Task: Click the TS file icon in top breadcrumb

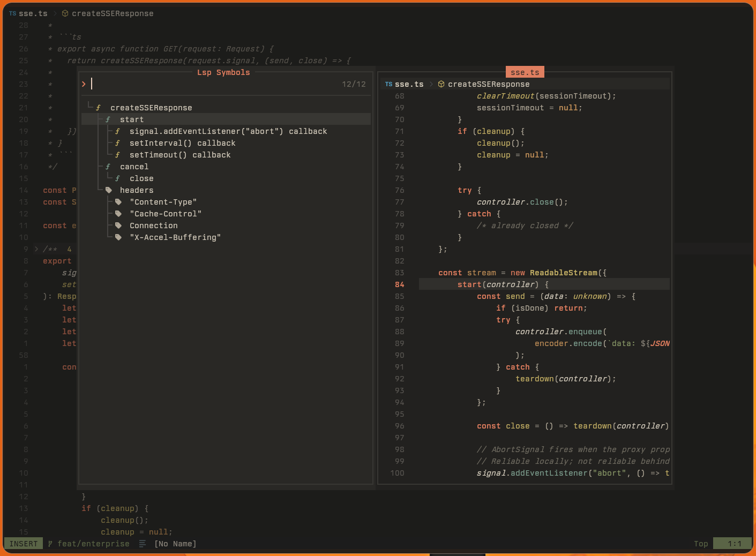Action: [x=12, y=13]
